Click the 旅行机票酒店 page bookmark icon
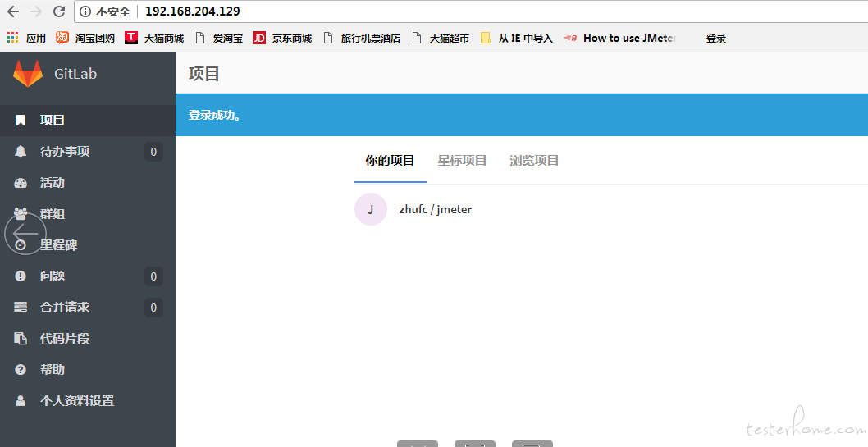This screenshot has height=447, width=868. click(328, 38)
